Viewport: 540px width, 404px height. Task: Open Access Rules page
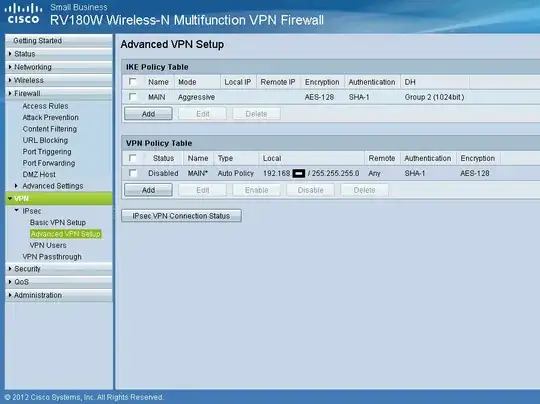[45, 106]
